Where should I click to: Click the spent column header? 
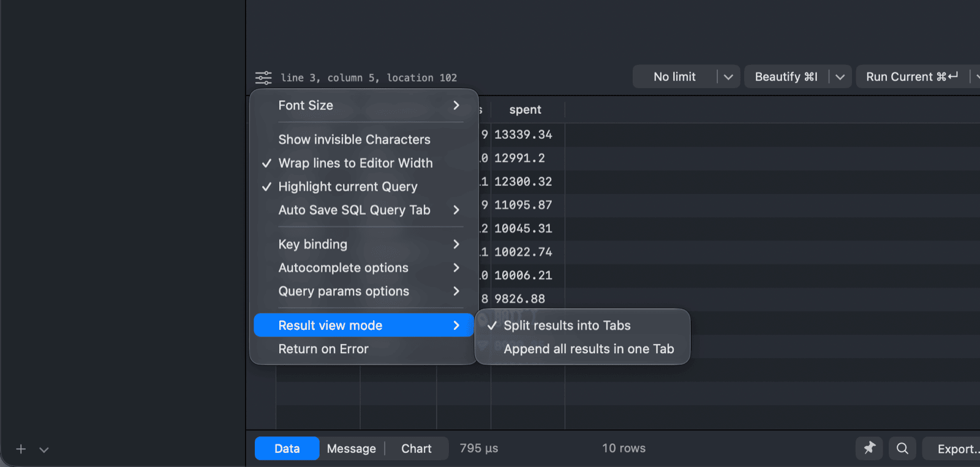coord(527,110)
